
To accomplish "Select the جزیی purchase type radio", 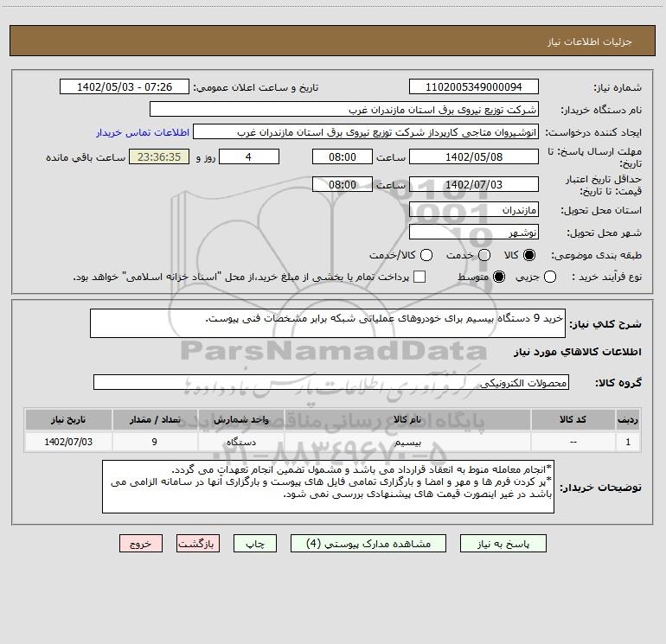I will tap(549, 277).
